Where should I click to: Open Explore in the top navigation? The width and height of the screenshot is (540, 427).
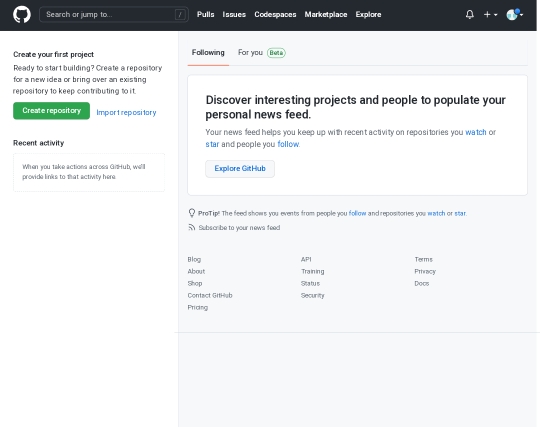tap(368, 14)
